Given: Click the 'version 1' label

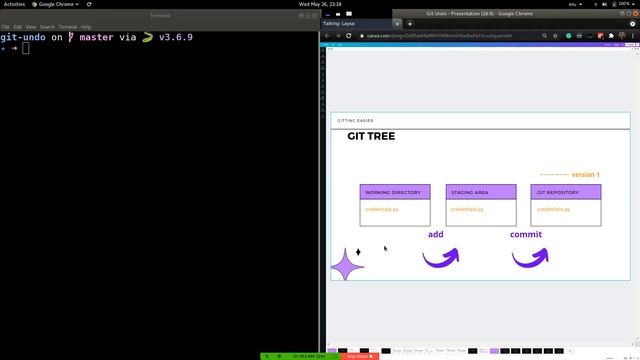Looking at the screenshot, I should tap(585, 175).
